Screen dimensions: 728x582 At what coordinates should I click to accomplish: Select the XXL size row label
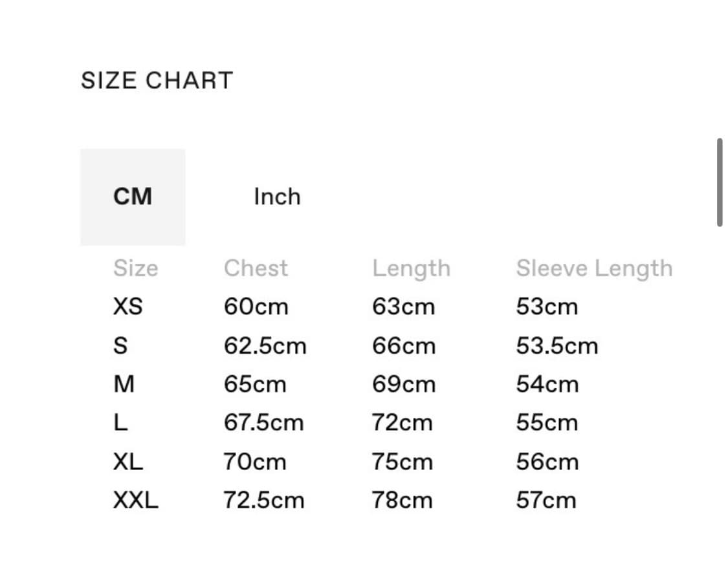click(135, 501)
